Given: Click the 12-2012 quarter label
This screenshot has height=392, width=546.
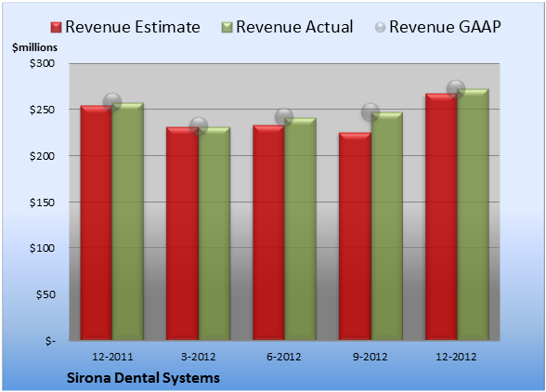Looking at the screenshot, I should pos(456,357).
